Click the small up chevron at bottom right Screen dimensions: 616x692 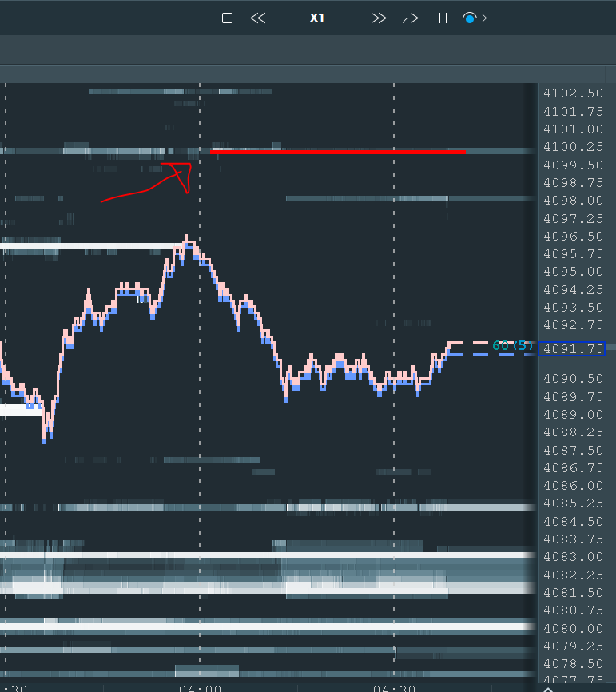tap(548, 687)
